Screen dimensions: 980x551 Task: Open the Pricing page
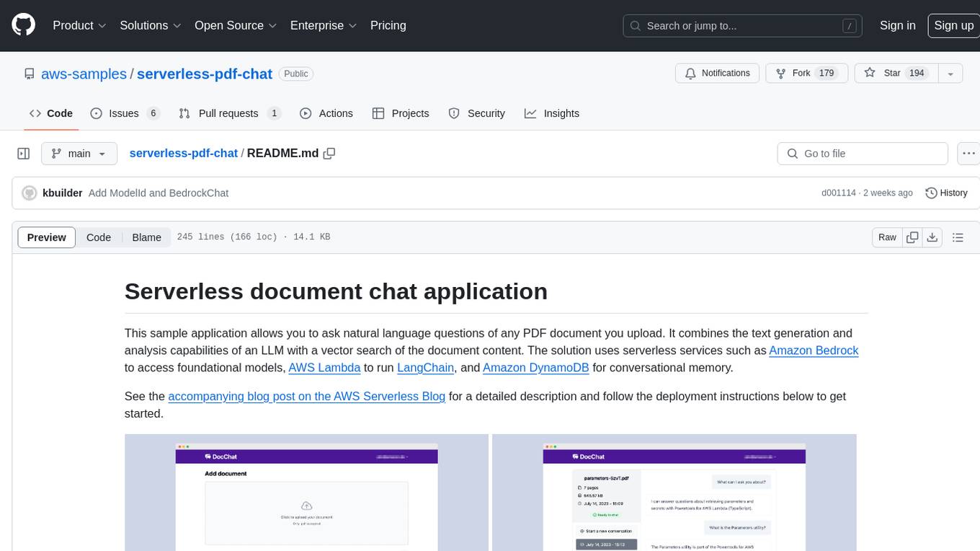point(388,25)
